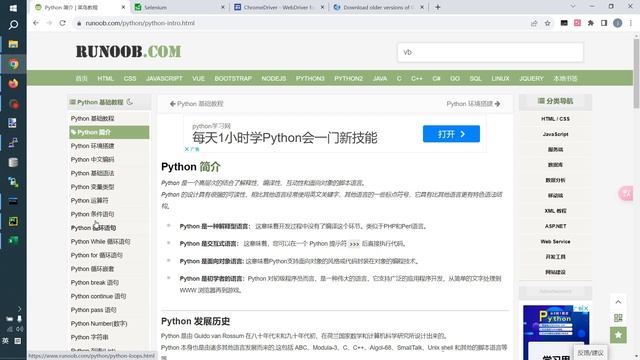Click the Chrome taskbar icon
Image resolution: width=640 pixels, height=360 pixels.
pos(13,64)
